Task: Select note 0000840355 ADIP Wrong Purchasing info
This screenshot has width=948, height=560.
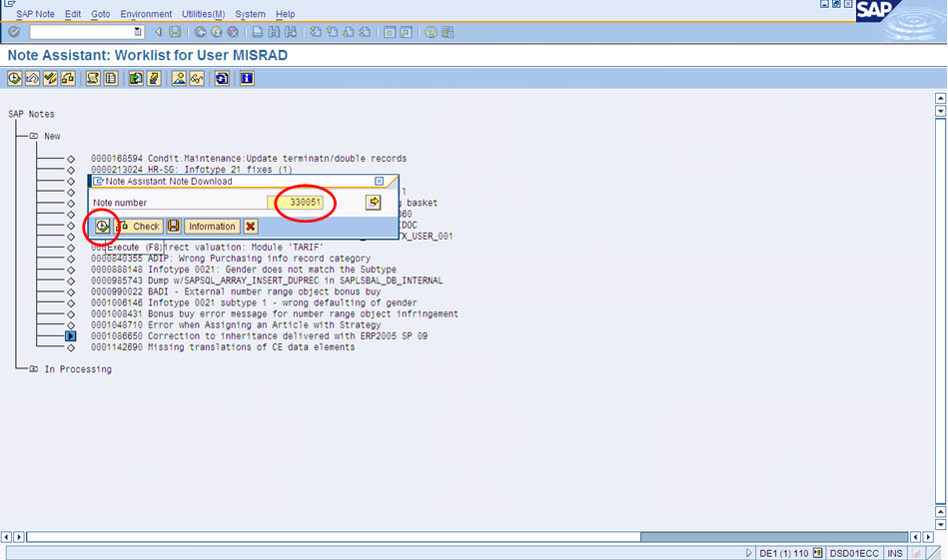Action: [231, 258]
